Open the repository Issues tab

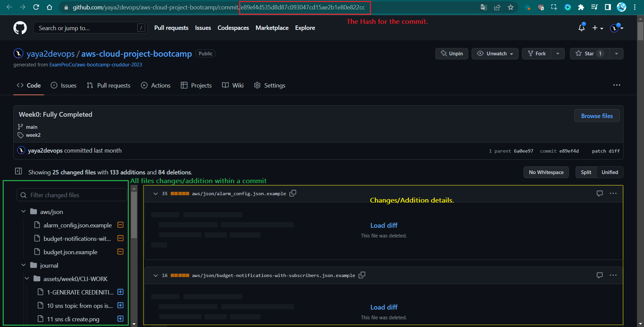(64, 86)
